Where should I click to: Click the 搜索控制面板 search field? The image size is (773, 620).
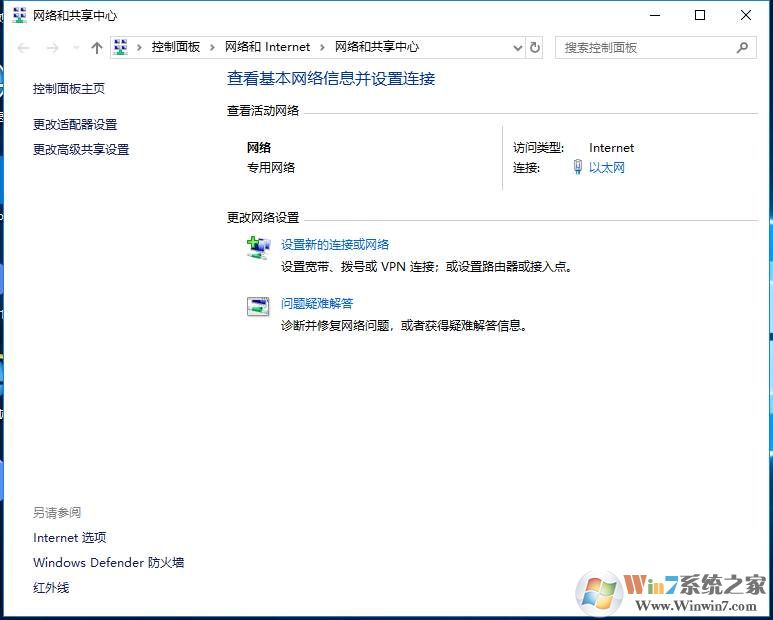pos(645,47)
